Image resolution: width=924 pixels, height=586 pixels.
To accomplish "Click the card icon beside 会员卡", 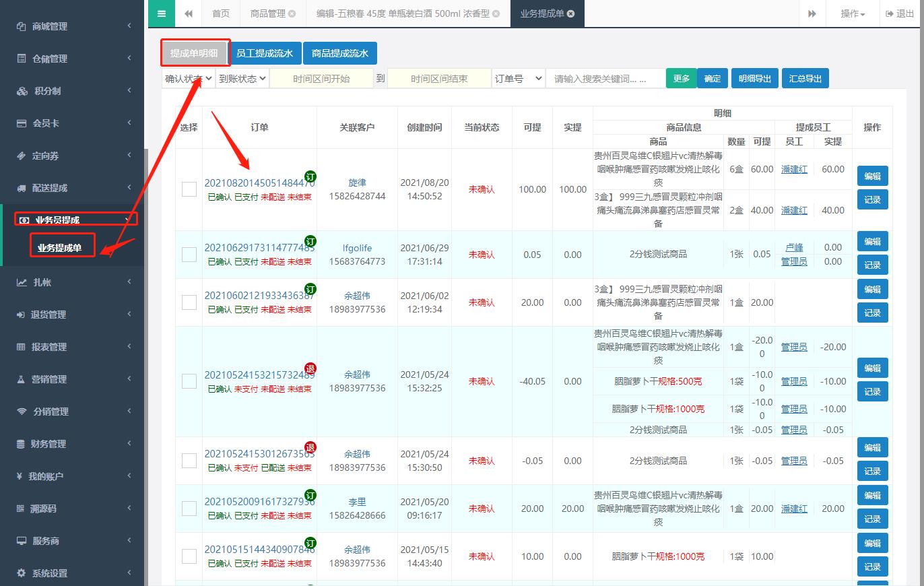I will pyautogui.click(x=22, y=123).
